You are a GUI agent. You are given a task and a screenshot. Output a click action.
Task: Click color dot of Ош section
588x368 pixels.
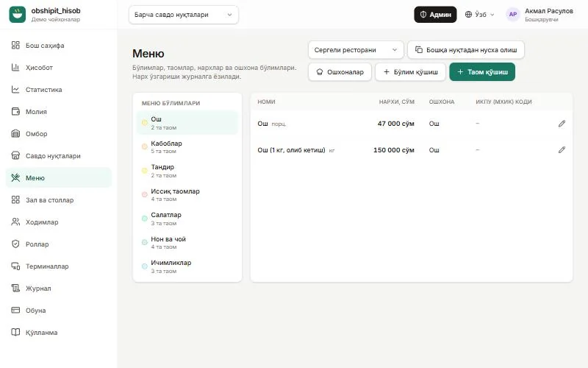tap(144, 123)
